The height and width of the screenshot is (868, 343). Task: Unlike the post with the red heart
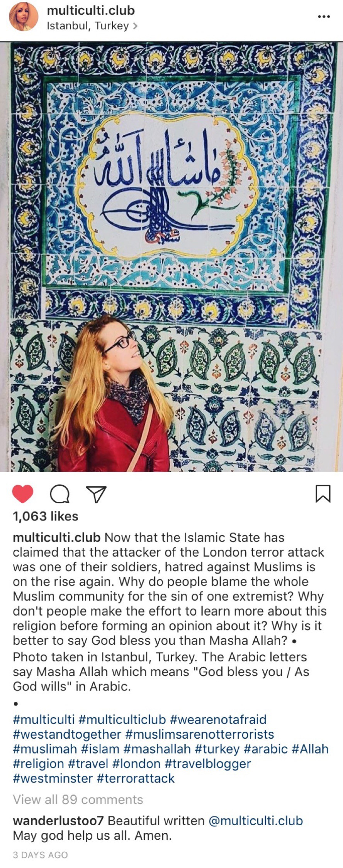click(23, 494)
